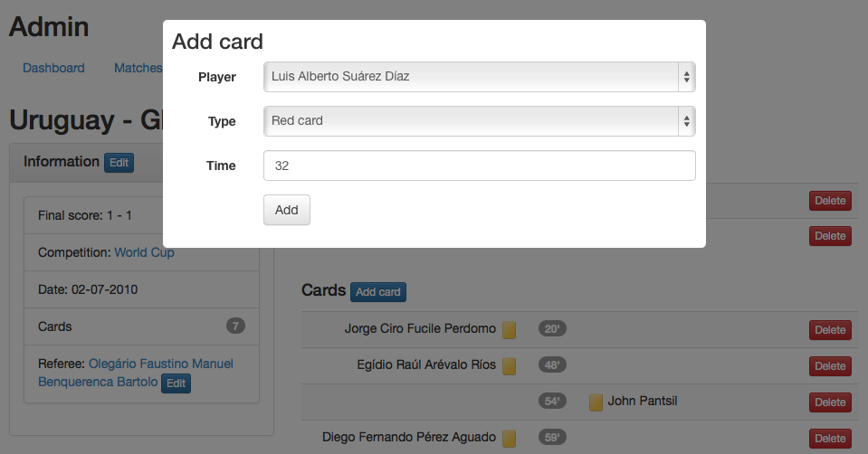Follow the World Cup competition link
The width and height of the screenshot is (868, 454).
144,252
